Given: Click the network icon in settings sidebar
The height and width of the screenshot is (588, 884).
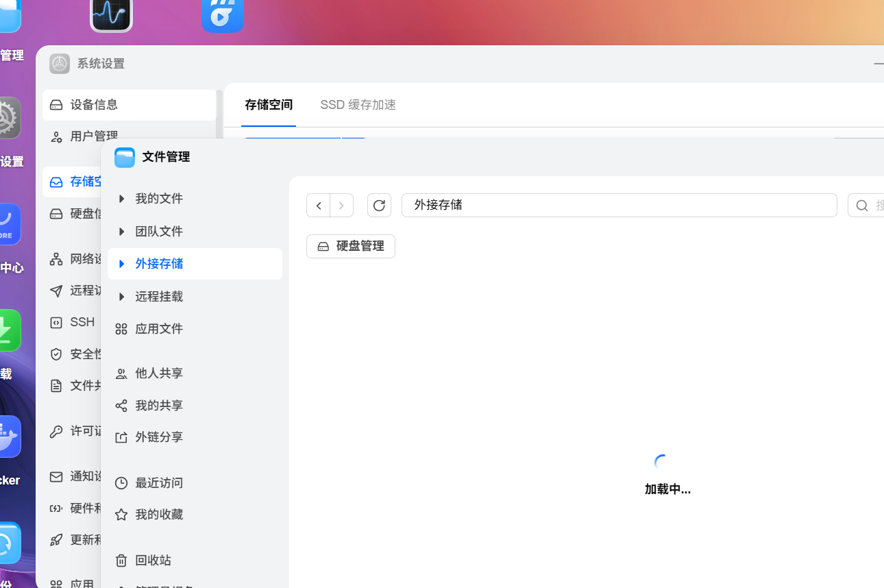Looking at the screenshot, I should [x=56, y=259].
